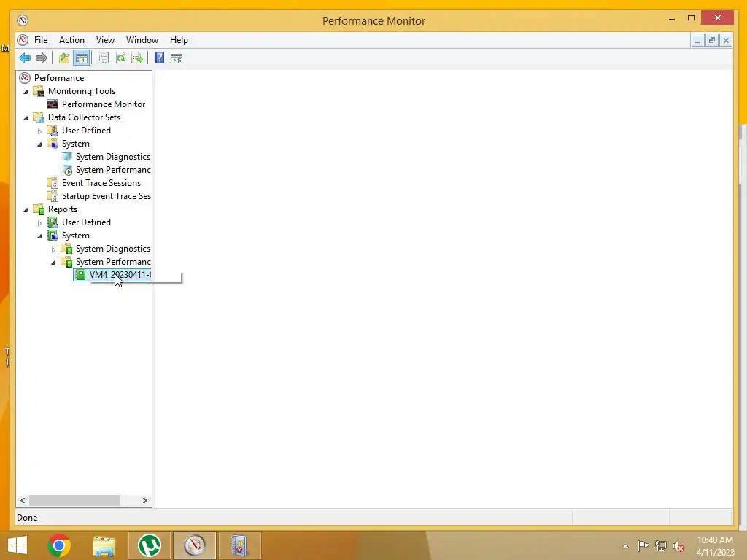Viewport: 747px width, 560px height.
Task: Select the Performance root node
Action: pos(58,77)
